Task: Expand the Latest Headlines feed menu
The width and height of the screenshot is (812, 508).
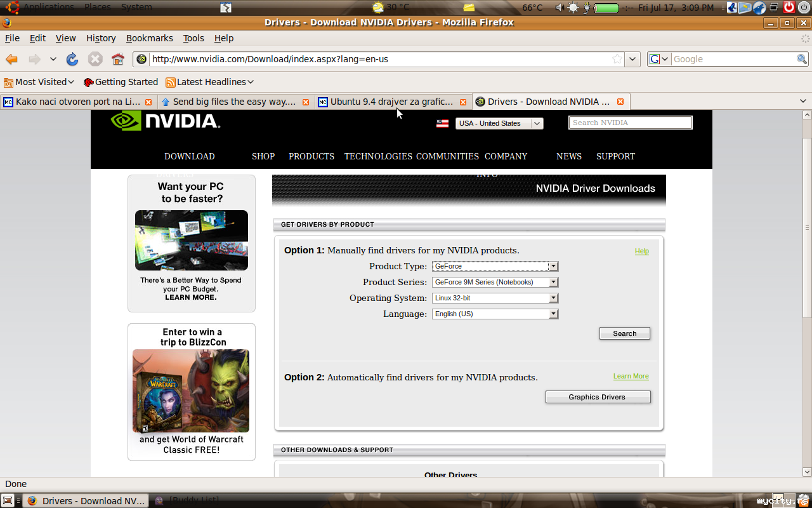Action: [x=209, y=82]
